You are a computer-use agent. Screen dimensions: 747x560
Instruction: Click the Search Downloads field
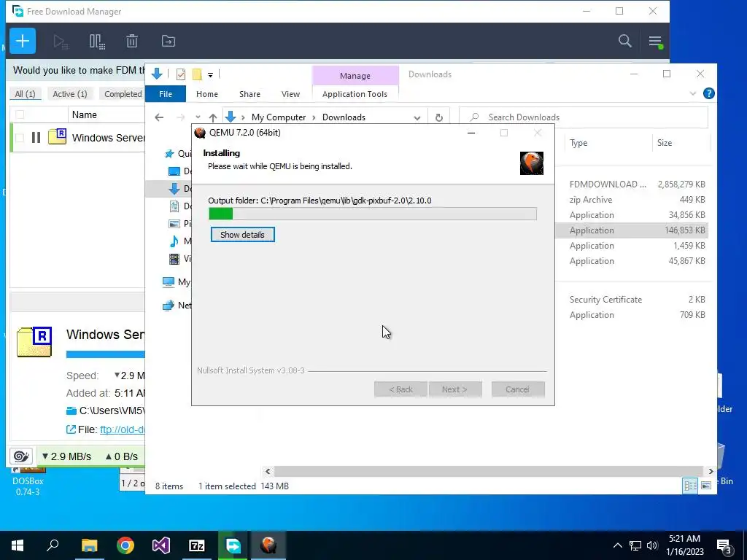click(583, 117)
